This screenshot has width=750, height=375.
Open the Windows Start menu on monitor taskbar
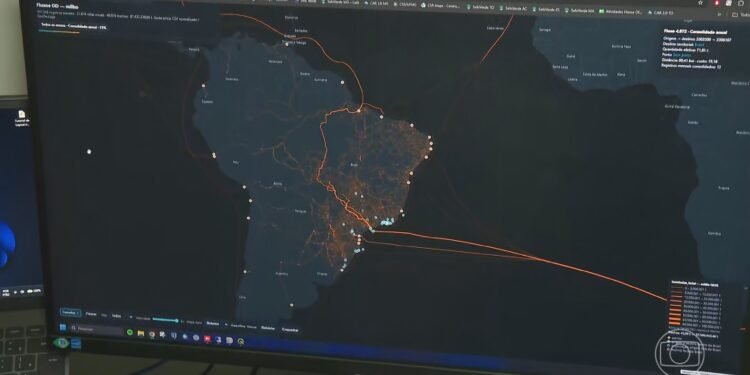(63, 327)
